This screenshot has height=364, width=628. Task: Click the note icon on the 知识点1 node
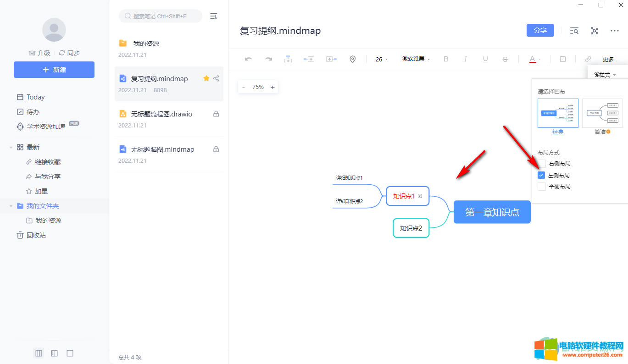tap(420, 196)
